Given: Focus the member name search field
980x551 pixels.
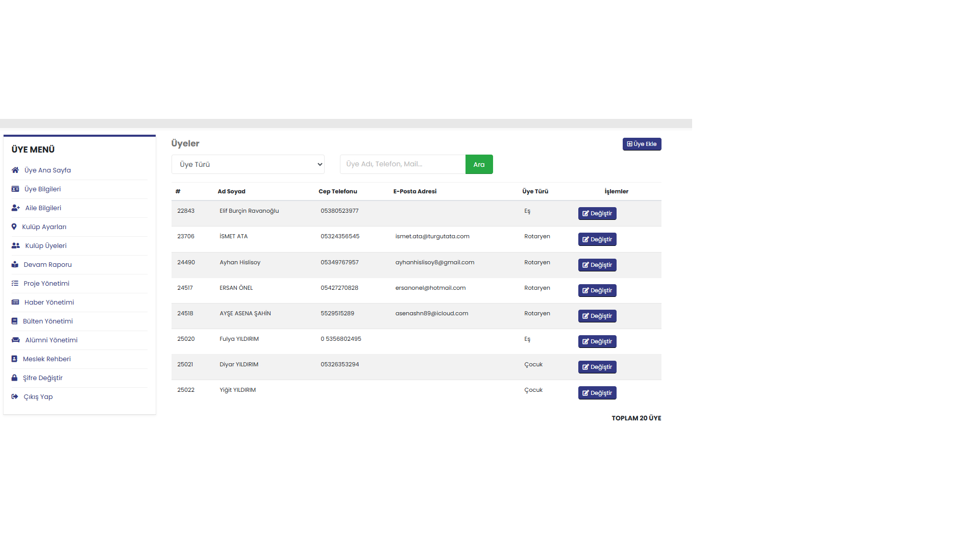Looking at the screenshot, I should pos(402,164).
